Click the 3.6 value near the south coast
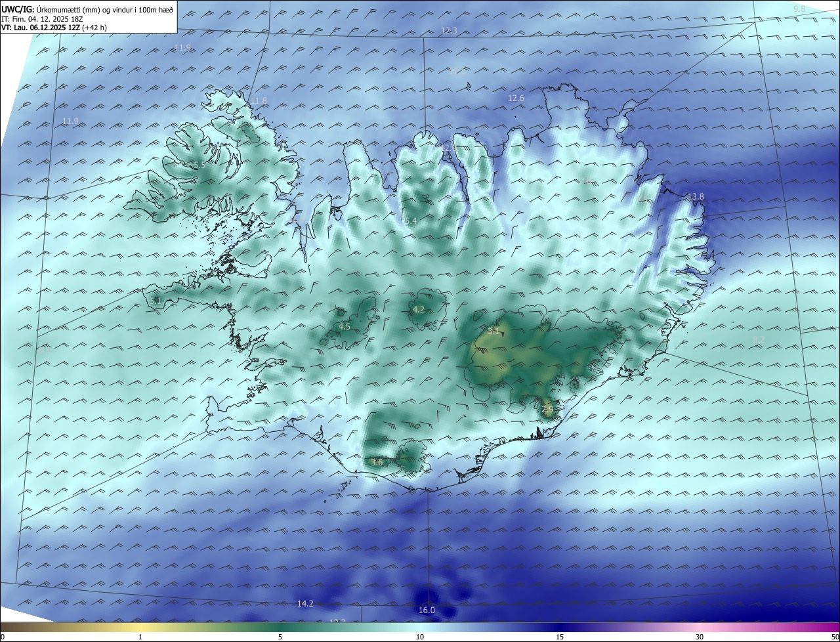Image resolution: width=840 pixels, height=642 pixels. [x=377, y=463]
